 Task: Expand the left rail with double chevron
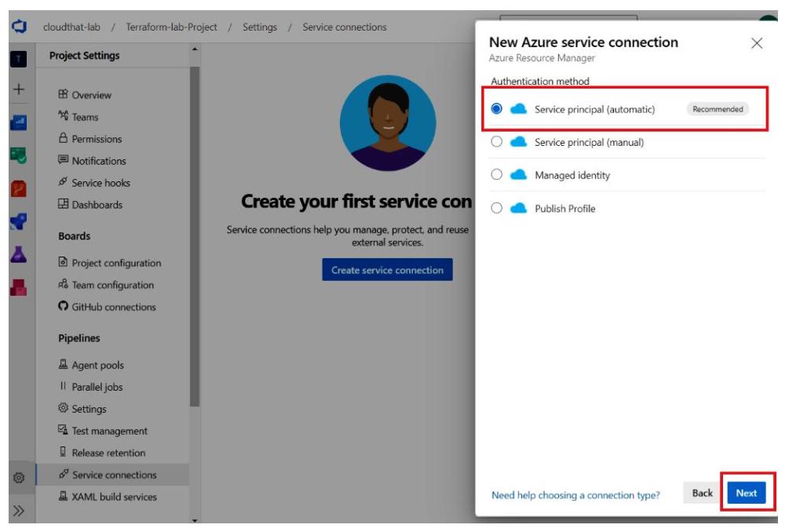point(19,510)
